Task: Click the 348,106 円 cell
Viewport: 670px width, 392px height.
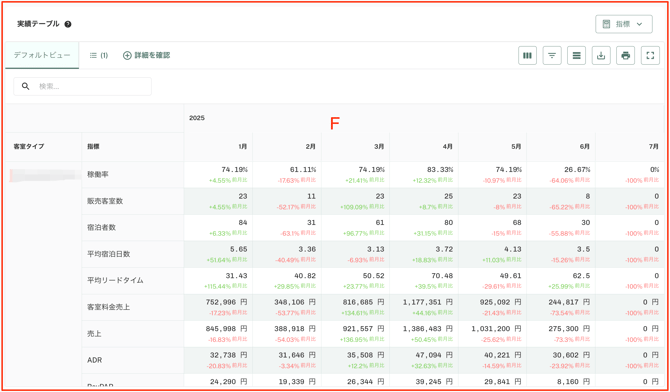Action: coord(295,302)
